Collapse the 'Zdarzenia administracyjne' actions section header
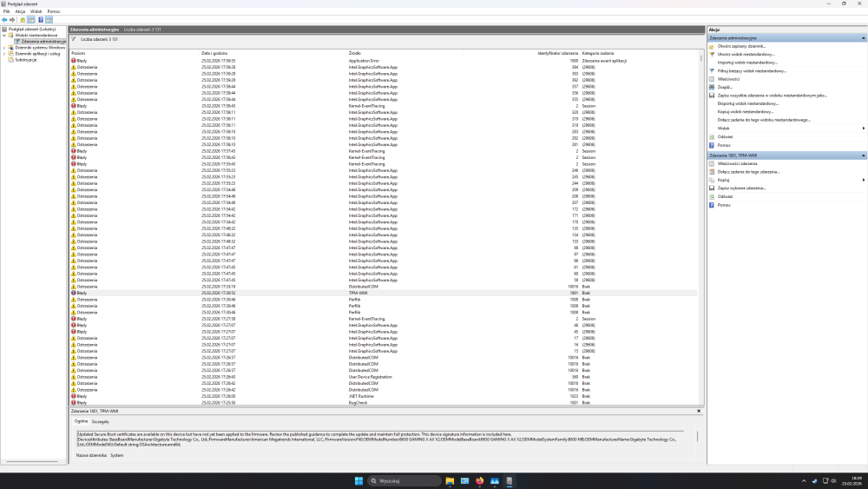Image resolution: width=868 pixels, height=489 pixels. pyautogui.click(x=863, y=38)
